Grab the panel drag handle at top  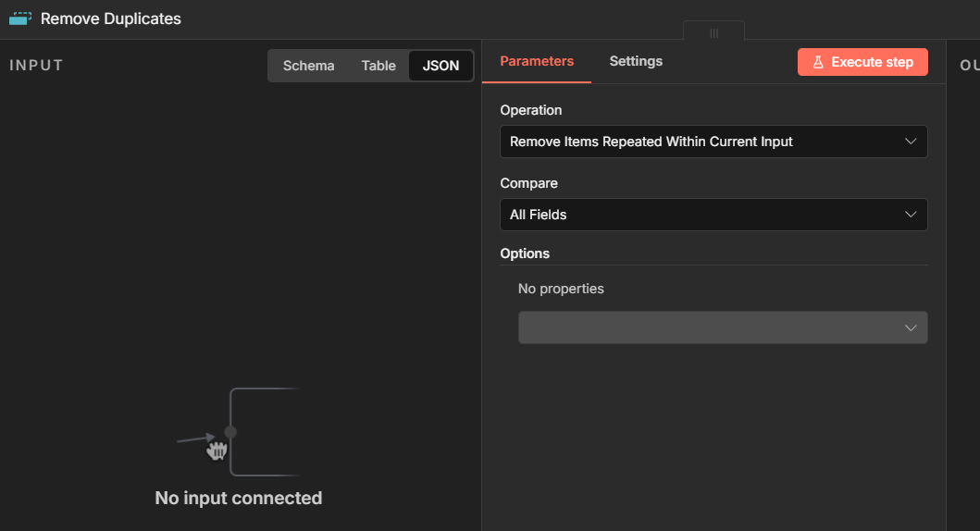click(x=713, y=32)
